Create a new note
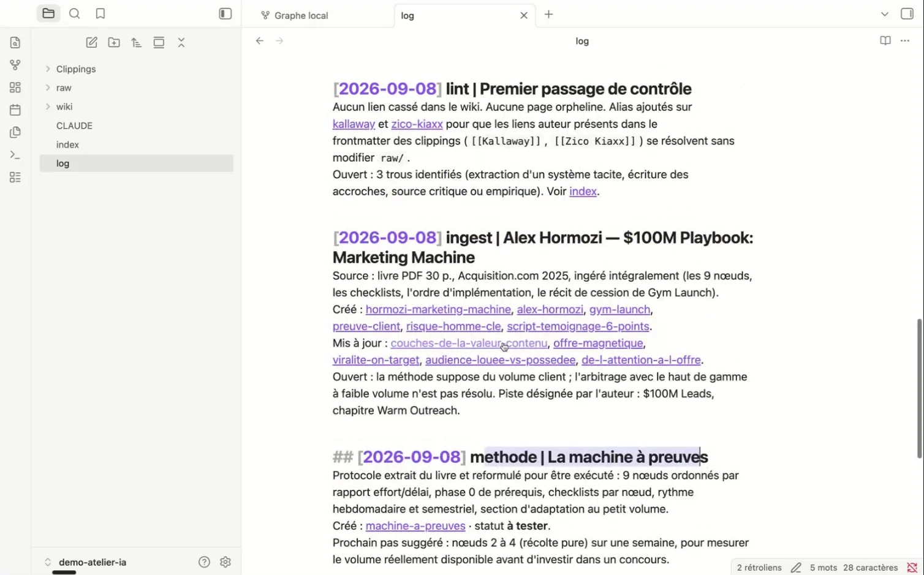 91,42
